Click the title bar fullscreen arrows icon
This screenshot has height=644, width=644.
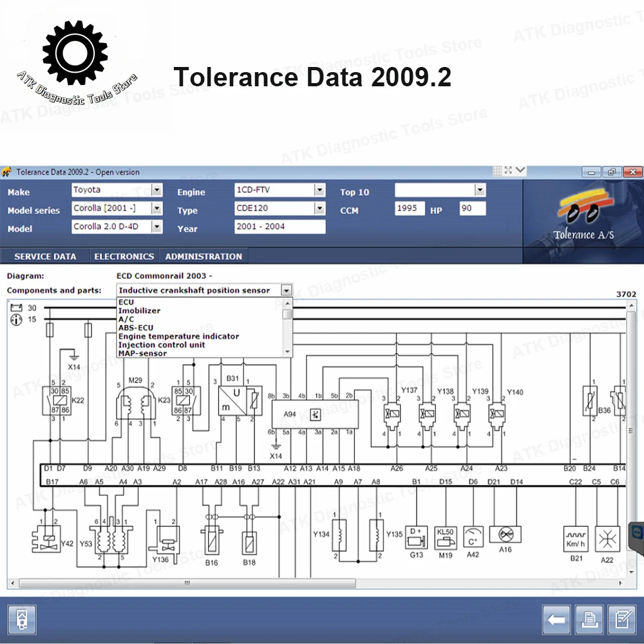pos(509,170)
